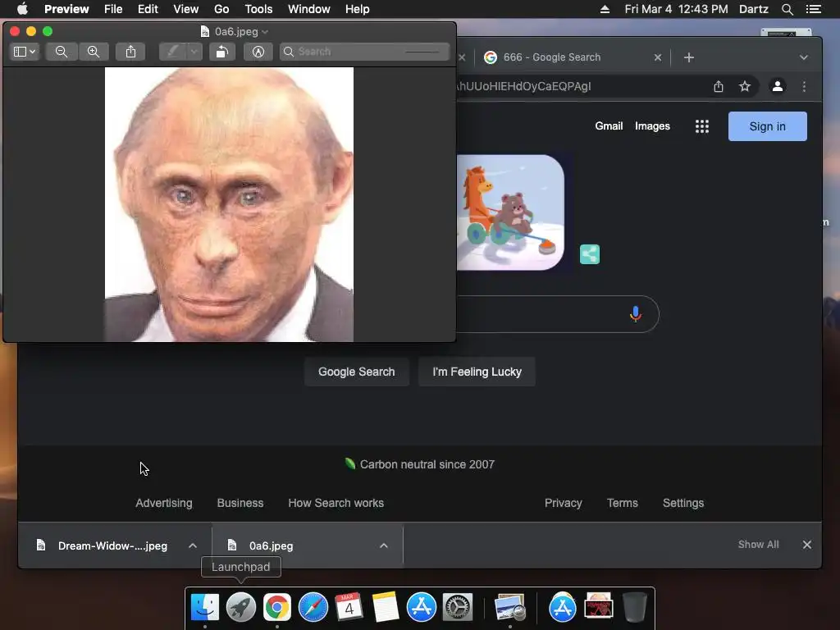The width and height of the screenshot is (840, 630).
Task: Open the highlight color dropdown arrow
Action: click(194, 52)
